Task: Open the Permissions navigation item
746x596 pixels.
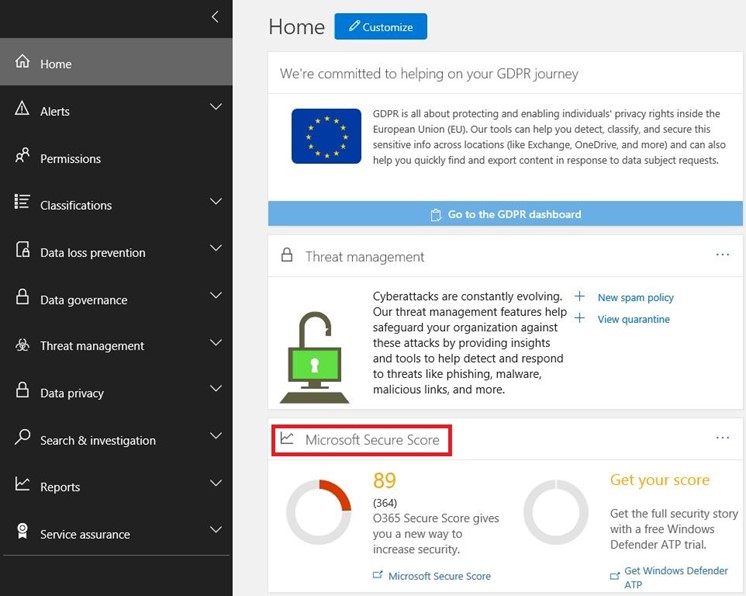Action: pyautogui.click(x=116, y=158)
